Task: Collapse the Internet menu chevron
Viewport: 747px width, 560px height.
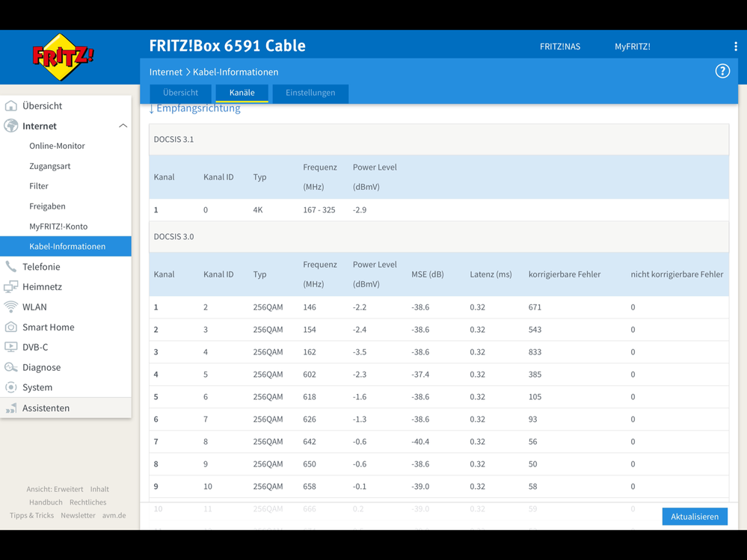Action: coord(122,126)
